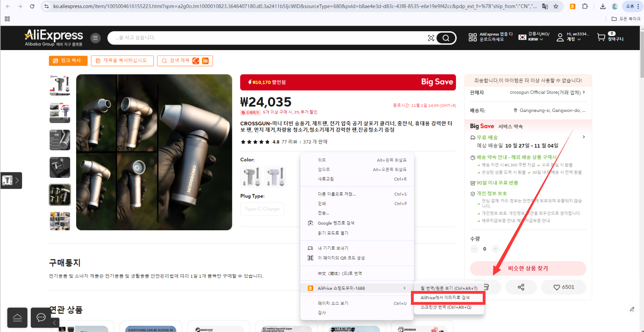The width and height of the screenshot is (644, 332).
Task: Select the first product thumbnail
Action: 60,85
